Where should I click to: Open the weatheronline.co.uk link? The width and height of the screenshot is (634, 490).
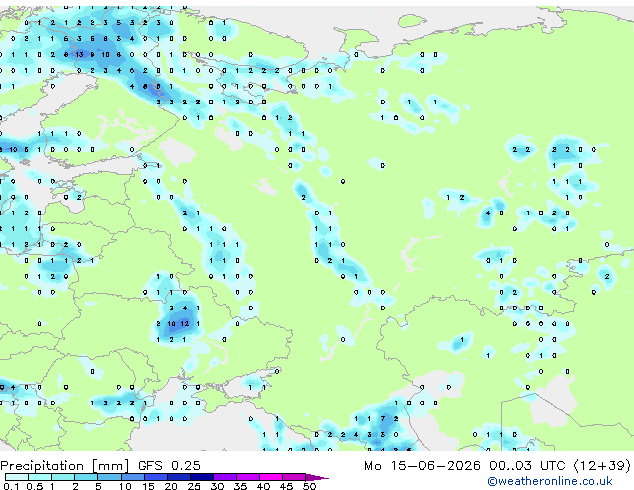(550, 481)
